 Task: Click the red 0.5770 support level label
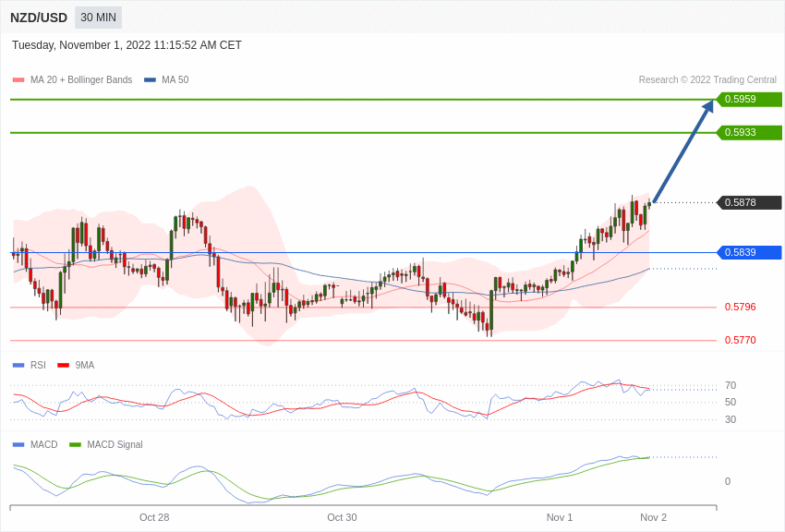pyautogui.click(x=741, y=340)
